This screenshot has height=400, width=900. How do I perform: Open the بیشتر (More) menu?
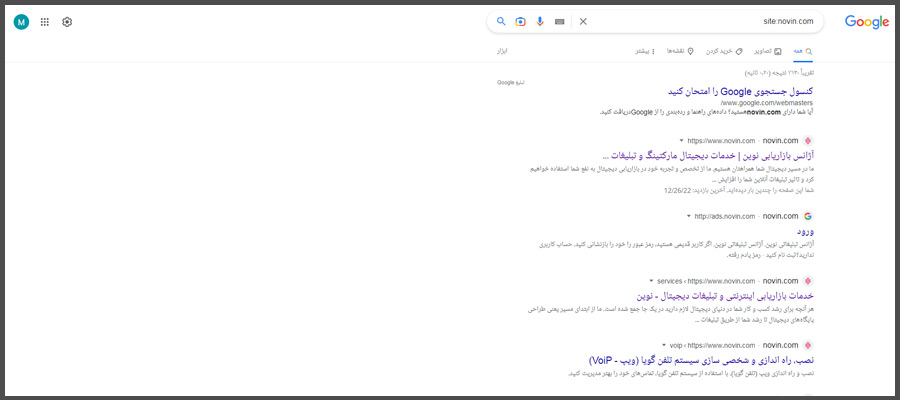coord(645,51)
